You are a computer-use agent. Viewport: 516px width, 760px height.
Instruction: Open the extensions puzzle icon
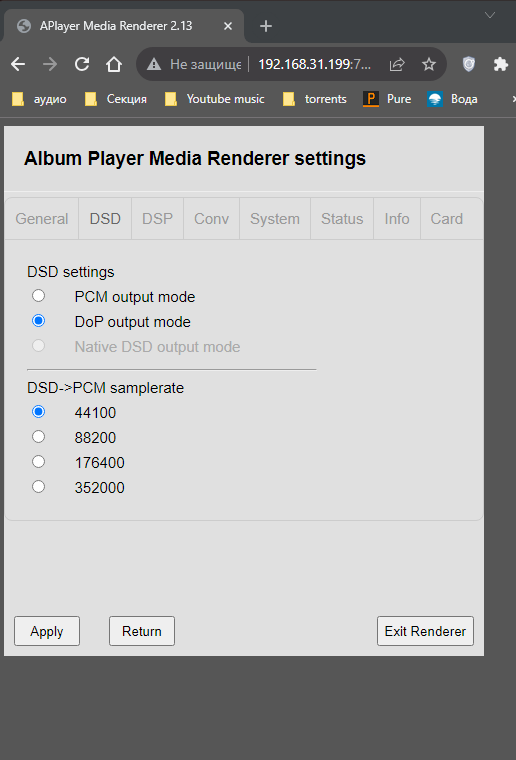[x=500, y=64]
